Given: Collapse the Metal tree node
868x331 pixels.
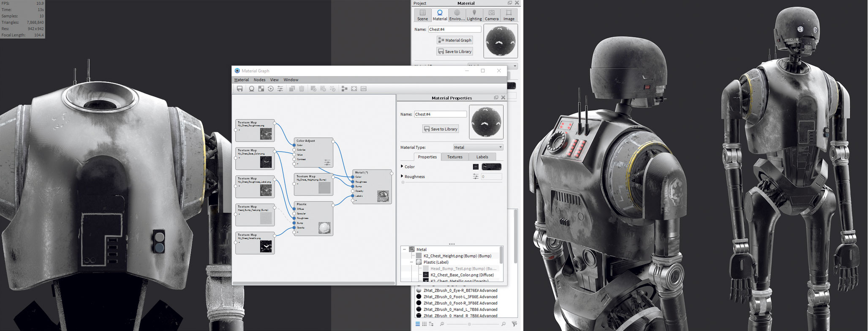Looking at the screenshot, I should tap(405, 249).
